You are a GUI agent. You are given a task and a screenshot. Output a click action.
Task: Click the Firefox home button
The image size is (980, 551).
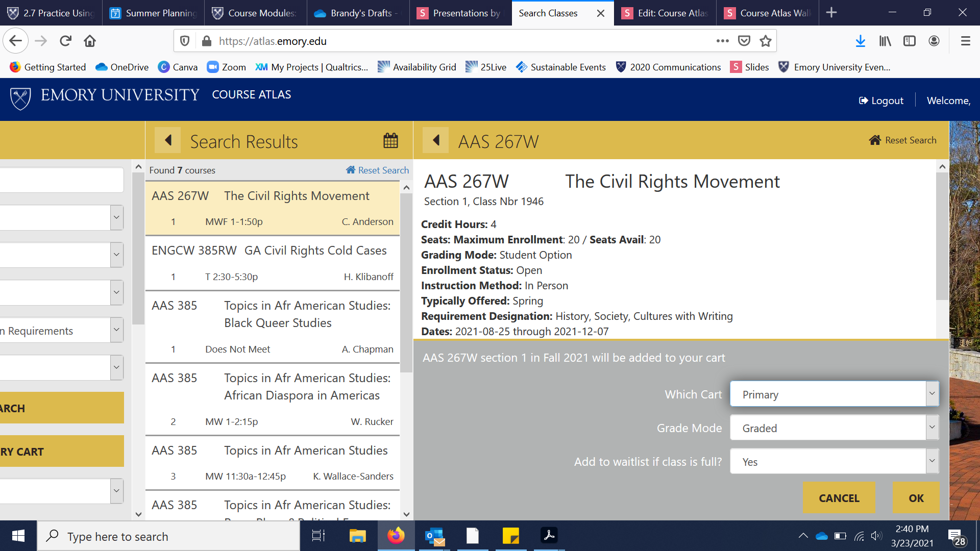(x=90, y=41)
